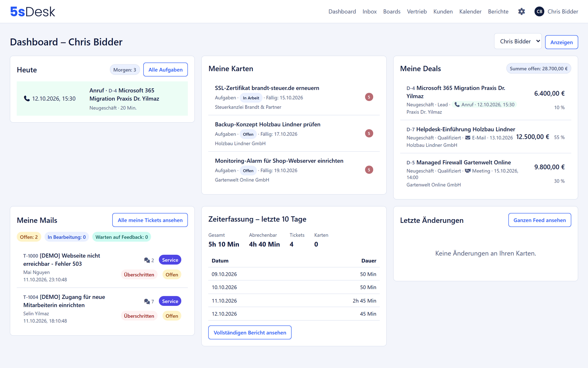Click comments icon on ticket T-1000
The width and height of the screenshot is (588, 368).
coord(147,260)
